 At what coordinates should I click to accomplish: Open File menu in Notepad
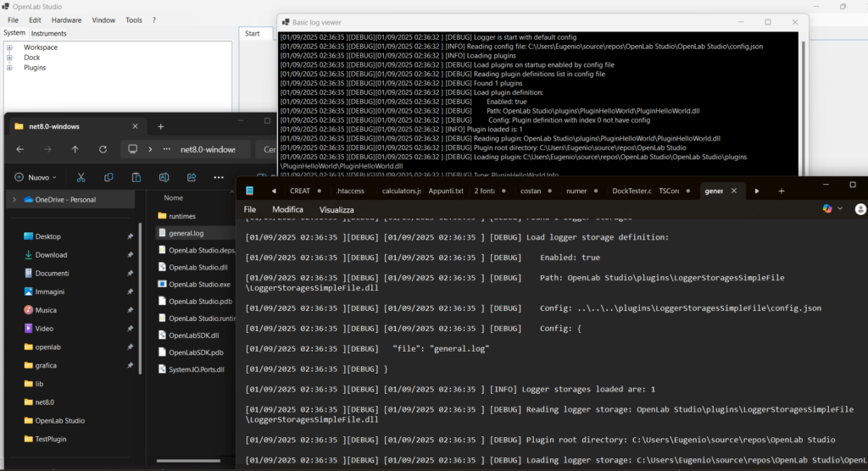[x=250, y=210]
